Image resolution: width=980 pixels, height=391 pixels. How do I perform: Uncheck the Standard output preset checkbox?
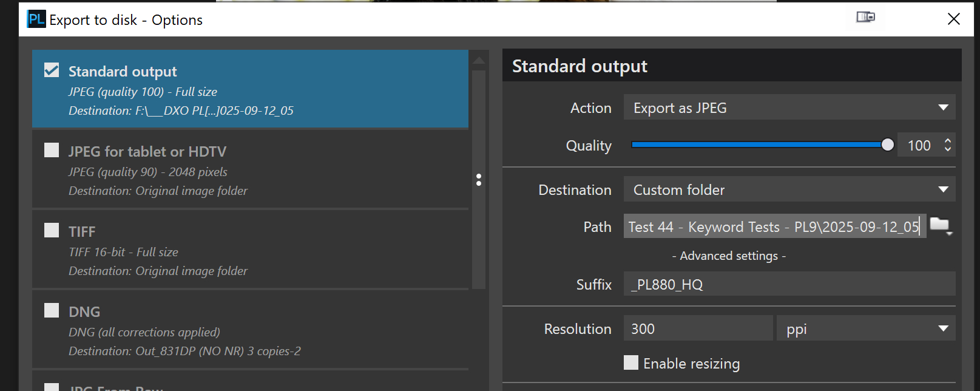click(52, 70)
